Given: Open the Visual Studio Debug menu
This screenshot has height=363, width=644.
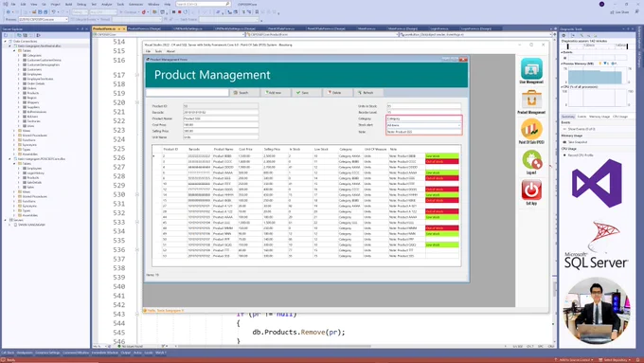Looking at the screenshot, I should 81,4.
